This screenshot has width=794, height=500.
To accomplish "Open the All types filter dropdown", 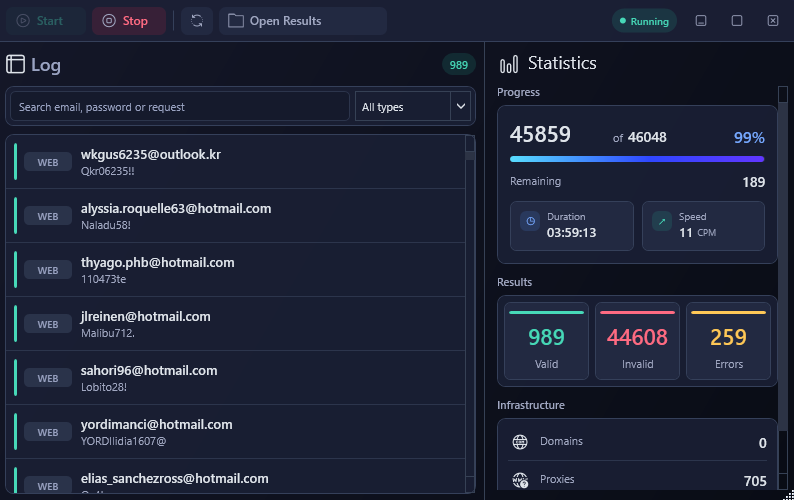I will [x=413, y=106].
